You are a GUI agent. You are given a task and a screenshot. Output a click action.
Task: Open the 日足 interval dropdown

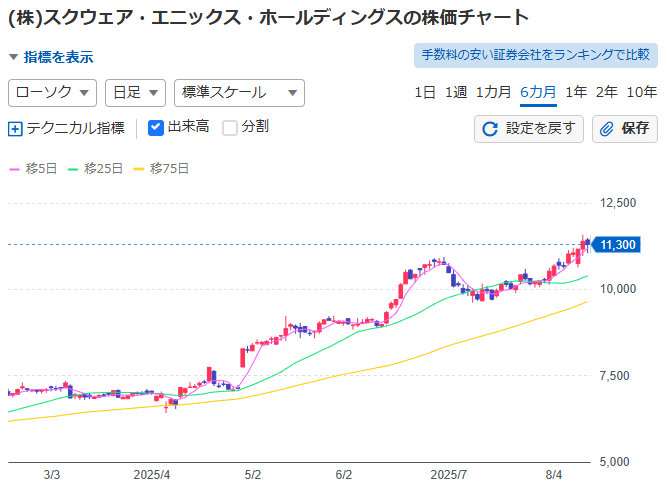coord(135,93)
